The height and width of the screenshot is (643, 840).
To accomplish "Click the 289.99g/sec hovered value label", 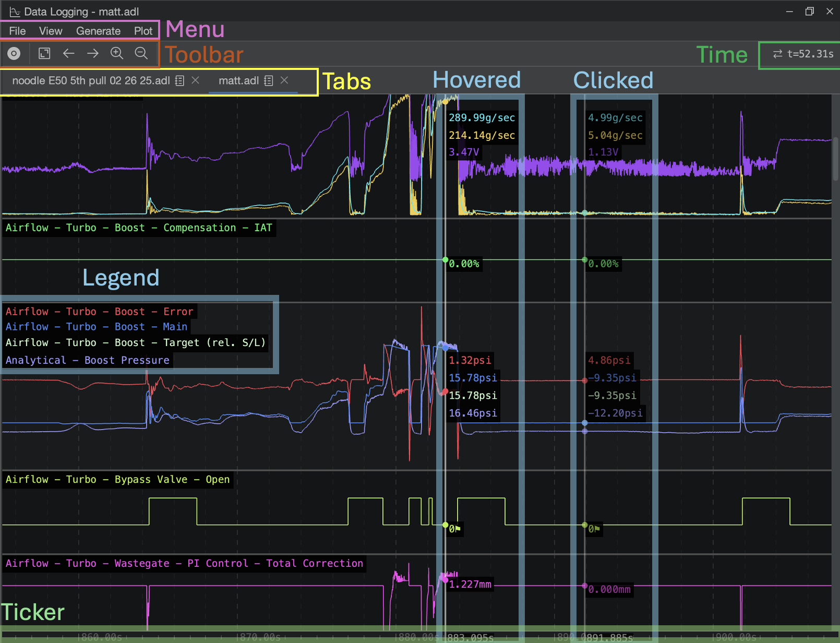I will [482, 117].
